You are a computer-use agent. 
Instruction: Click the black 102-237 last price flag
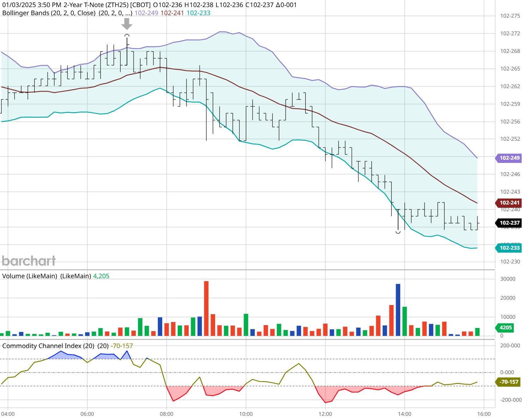coord(509,223)
